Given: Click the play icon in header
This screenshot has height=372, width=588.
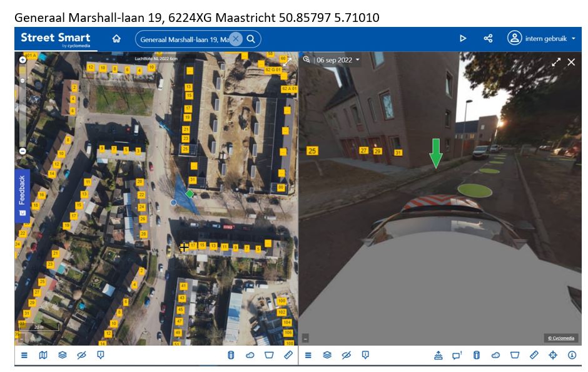Looking at the screenshot, I should [463, 39].
